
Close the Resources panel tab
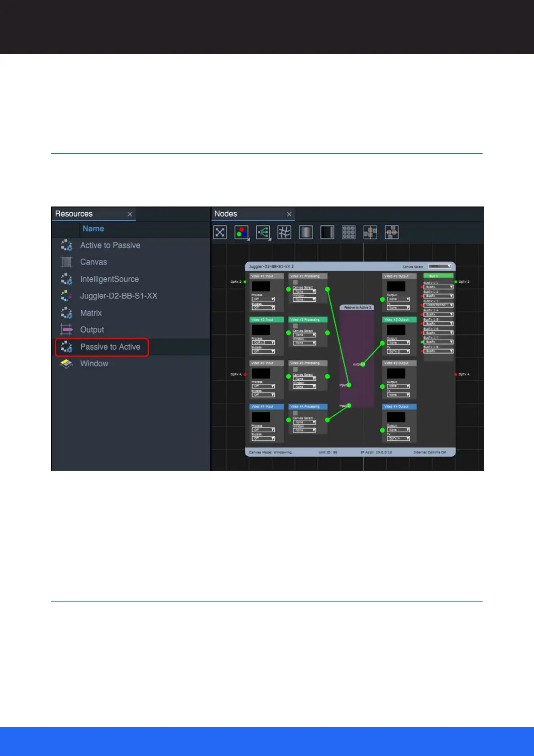(x=130, y=214)
